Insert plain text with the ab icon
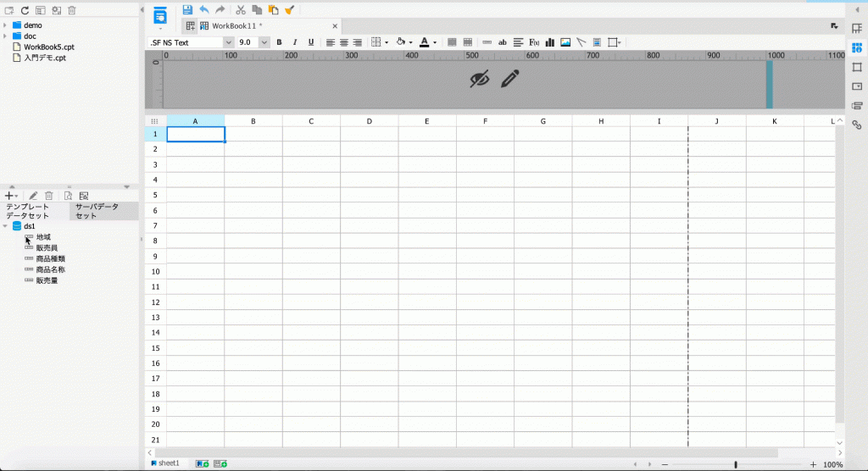Screen dimensions: 868x471 (503, 42)
